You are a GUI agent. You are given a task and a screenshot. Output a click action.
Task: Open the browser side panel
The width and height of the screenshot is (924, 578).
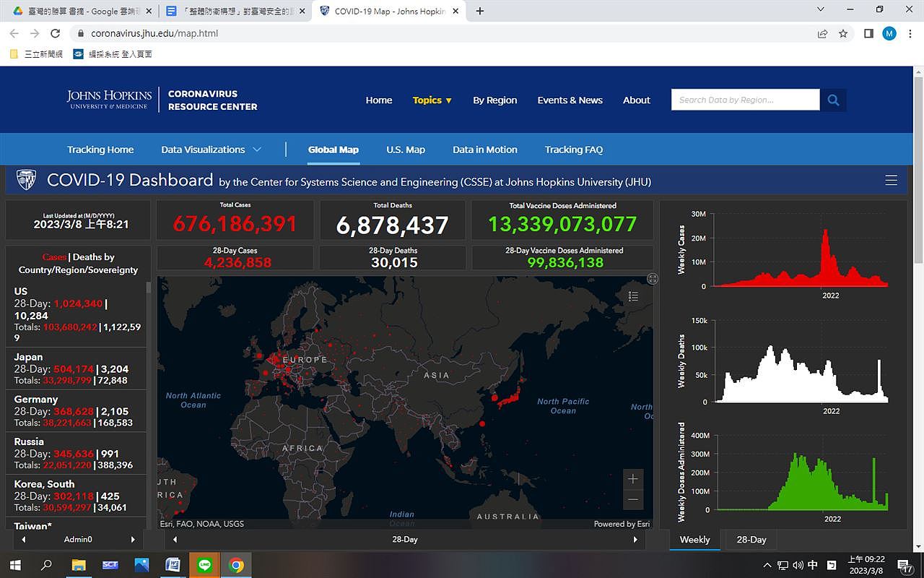(868, 33)
